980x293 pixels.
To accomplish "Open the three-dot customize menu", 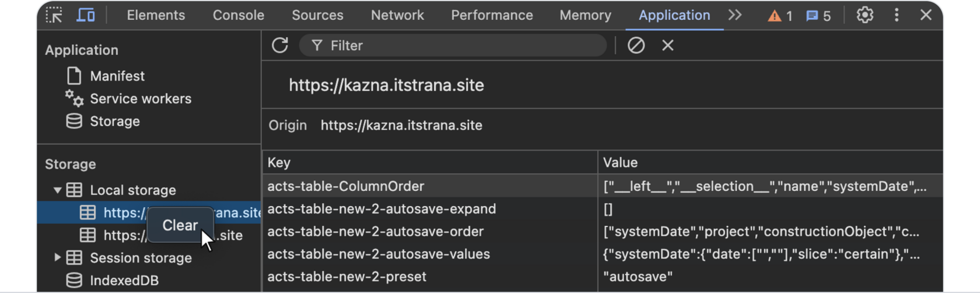I will click(897, 15).
